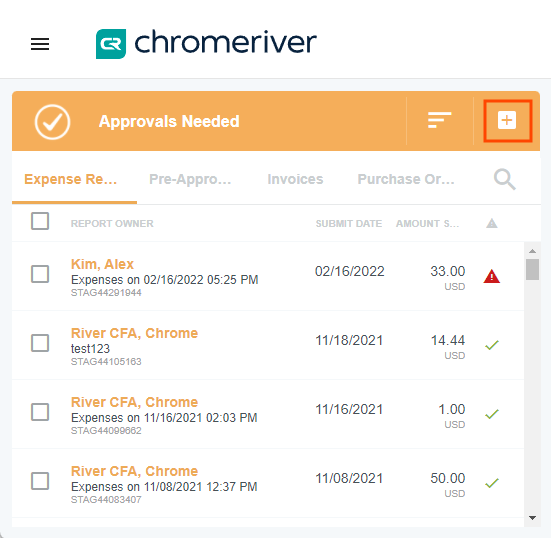Image resolution: width=551 pixels, height=538 pixels.
Task: Click the red warning icon for Kim, Alex
Action: coord(492,276)
